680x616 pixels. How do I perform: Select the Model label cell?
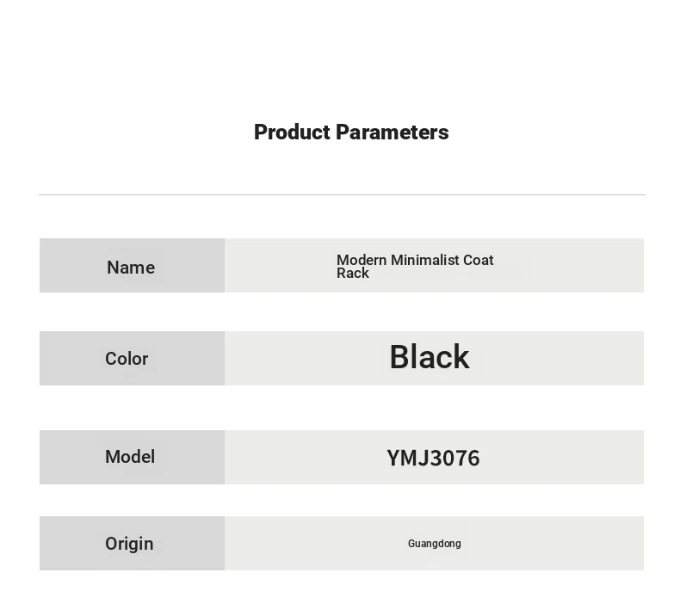click(133, 457)
